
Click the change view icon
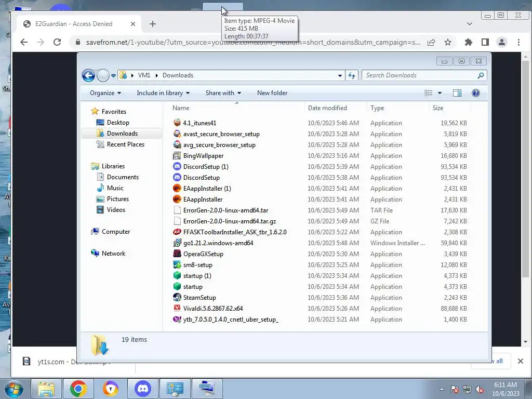429,93
